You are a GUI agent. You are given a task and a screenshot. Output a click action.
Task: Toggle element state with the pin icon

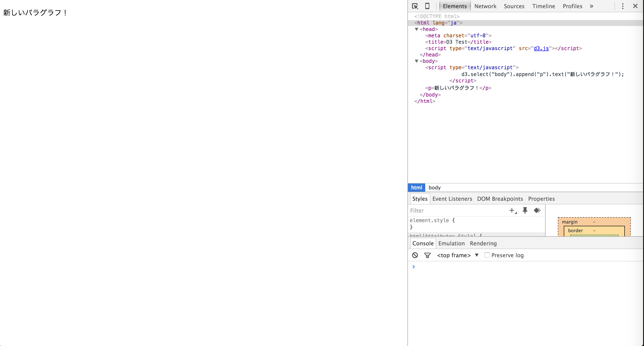tap(525, 211)
